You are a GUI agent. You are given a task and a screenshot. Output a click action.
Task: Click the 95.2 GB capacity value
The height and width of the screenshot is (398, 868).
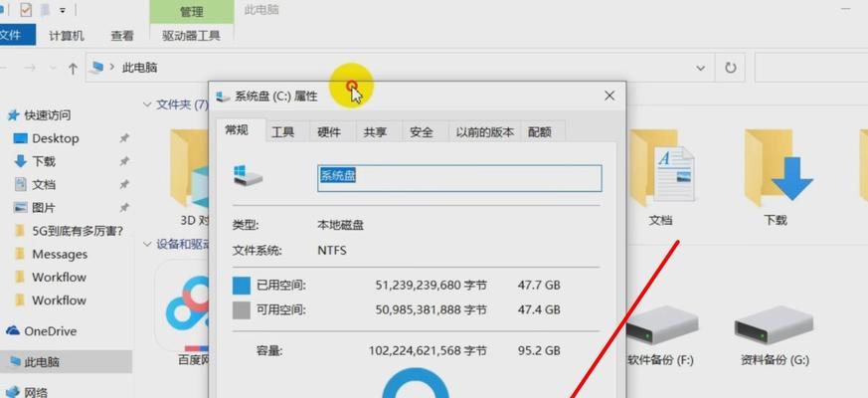pyautogui.click(x=537, y=350)
